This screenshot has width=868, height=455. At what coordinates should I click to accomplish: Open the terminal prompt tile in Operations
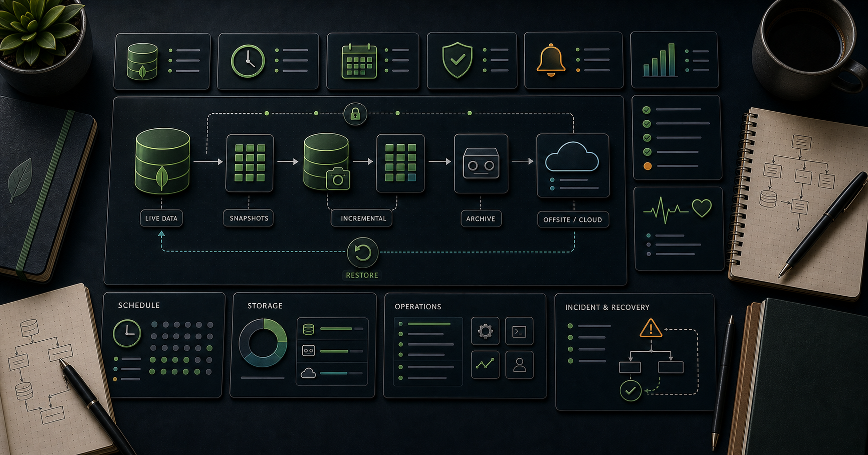click(519, 331)
